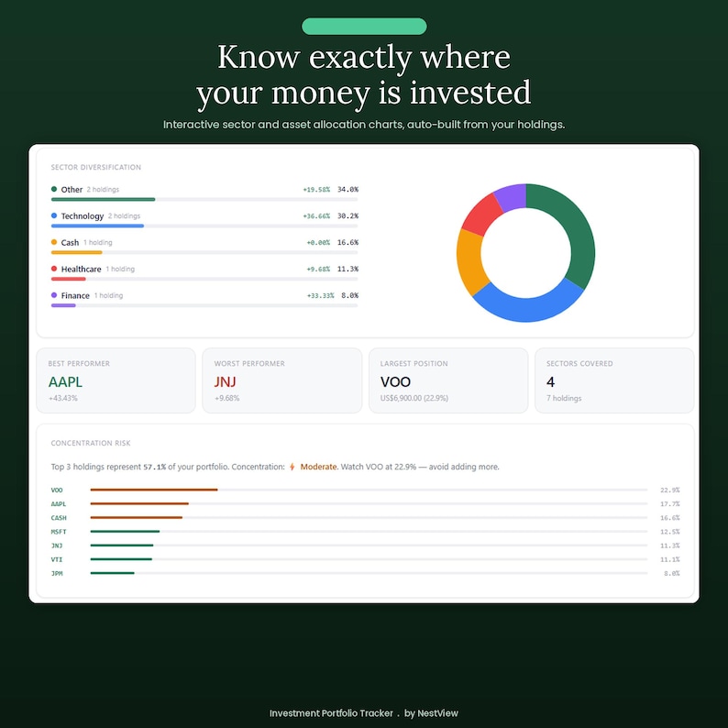Click the AAPL concentration bar
Image resolution: width=728 pixels, height=728 pixels.
pos(139,503)
